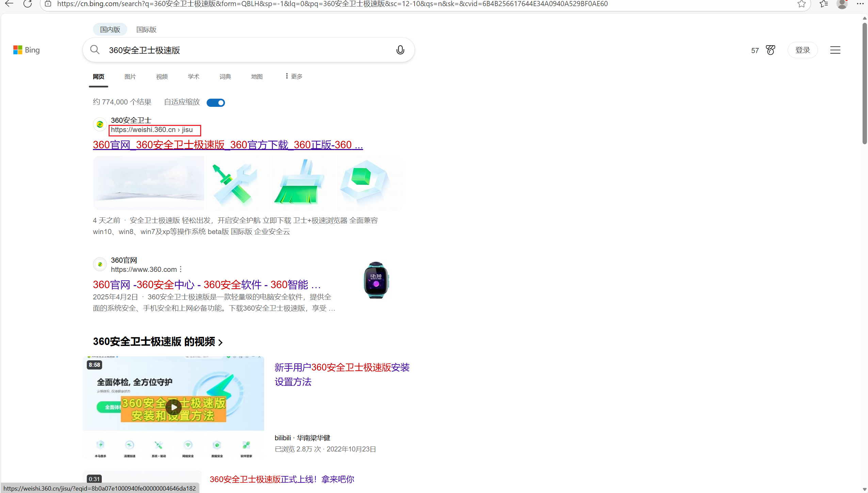Toggle the 自适应缩放 switch off

(216, 102)
